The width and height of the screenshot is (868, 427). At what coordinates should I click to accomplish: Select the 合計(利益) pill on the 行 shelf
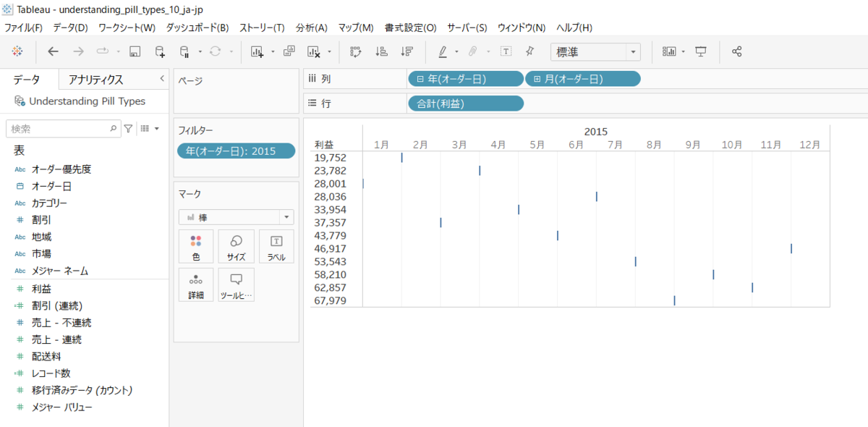465,103
